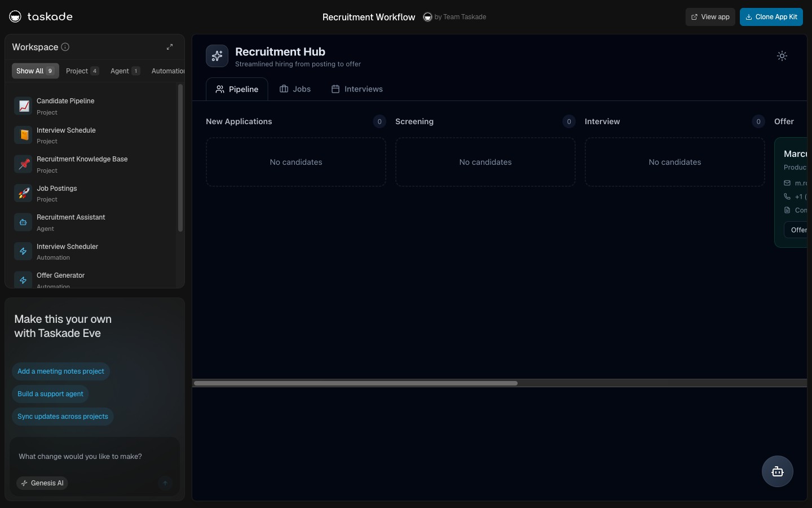812x508 pixels.
Task: Filter workspace by Project
Action: click(x=82, y=71)
